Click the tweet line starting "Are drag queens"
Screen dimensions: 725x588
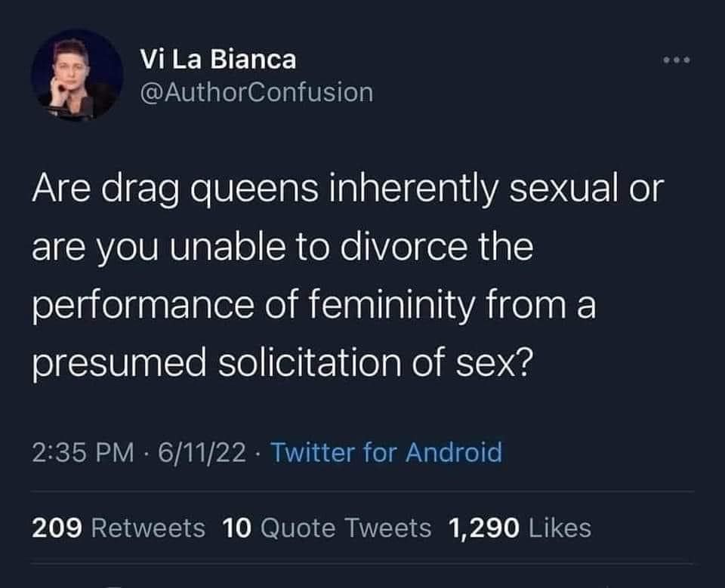(346, 189)
